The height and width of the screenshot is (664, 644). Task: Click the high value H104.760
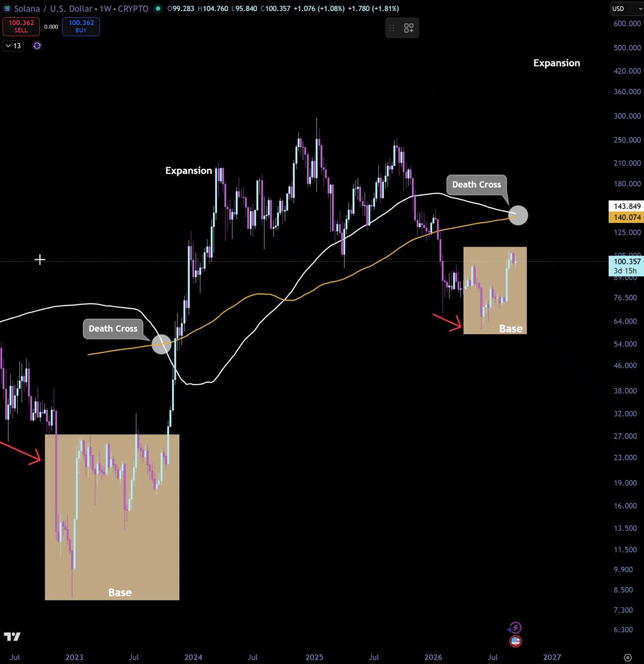click(212, 9)
